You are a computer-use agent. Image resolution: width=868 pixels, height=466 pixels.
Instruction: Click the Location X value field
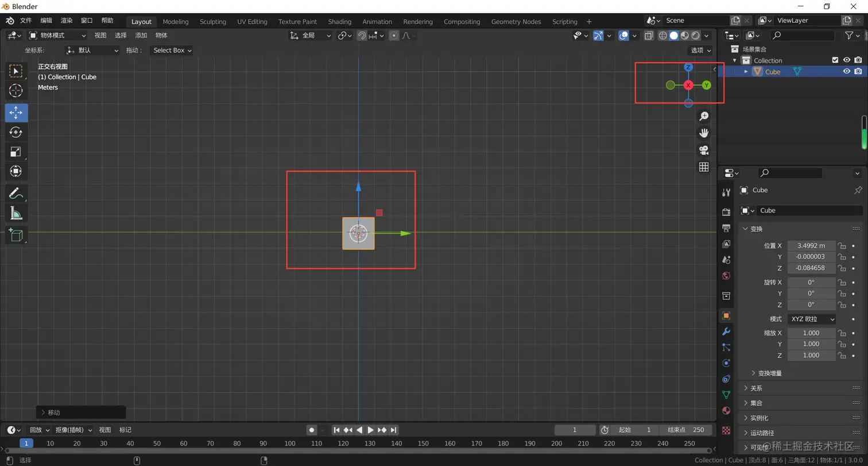(811, 245)
